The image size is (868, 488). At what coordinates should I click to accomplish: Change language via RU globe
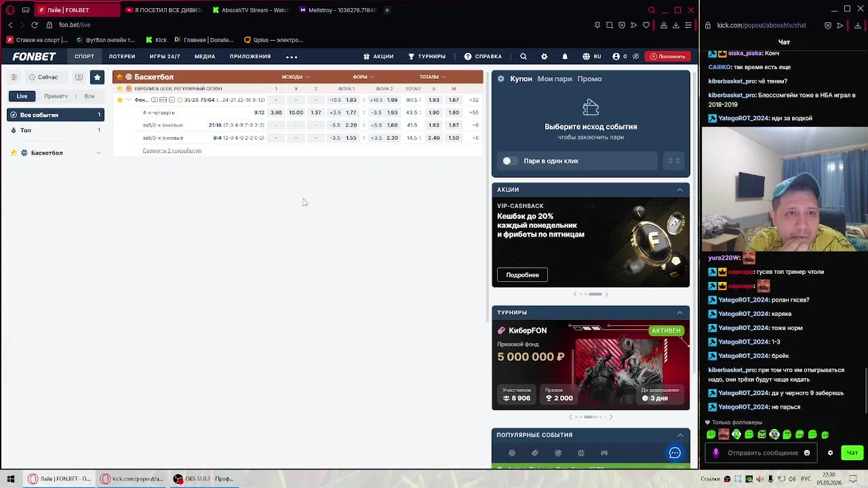592,57
